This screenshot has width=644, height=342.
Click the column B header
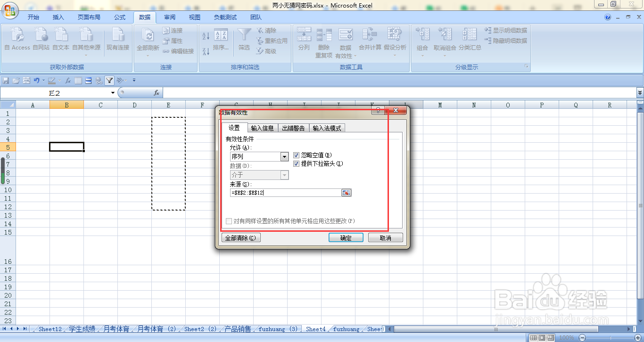(x=66, y=105)
